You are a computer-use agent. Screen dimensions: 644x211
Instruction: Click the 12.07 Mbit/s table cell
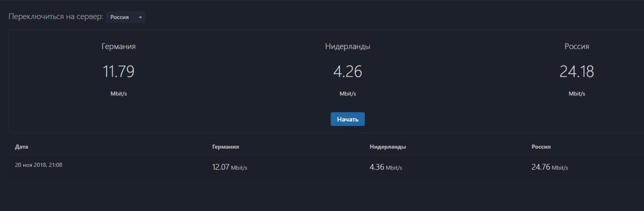coord(230,167)
